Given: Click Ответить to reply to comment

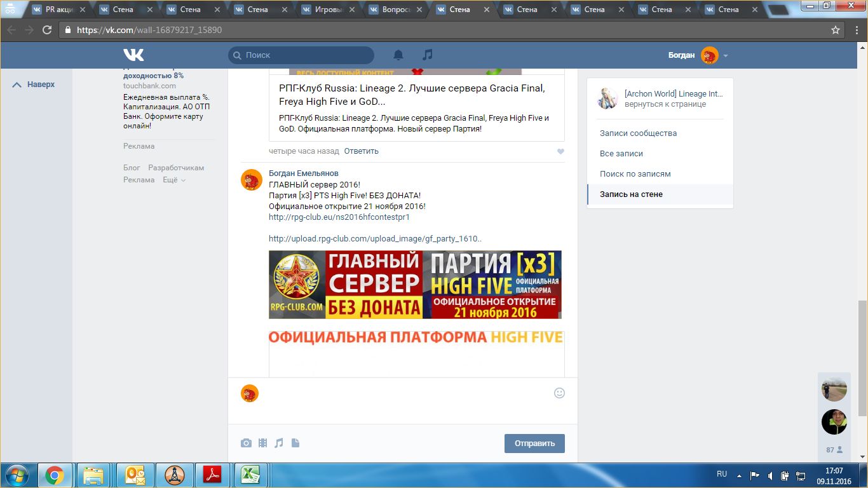Looking at the screenshot, I should [x=361, y=151].
